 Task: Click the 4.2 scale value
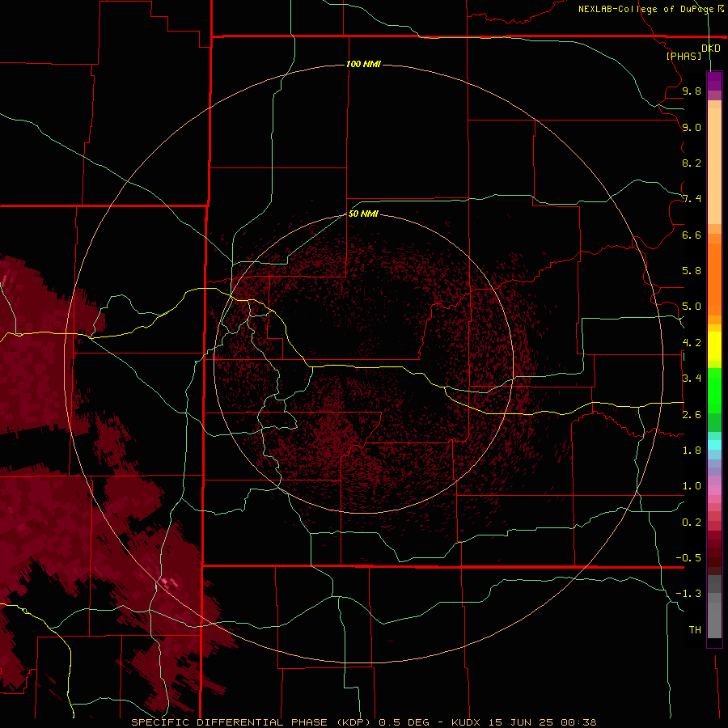point(692,343)
